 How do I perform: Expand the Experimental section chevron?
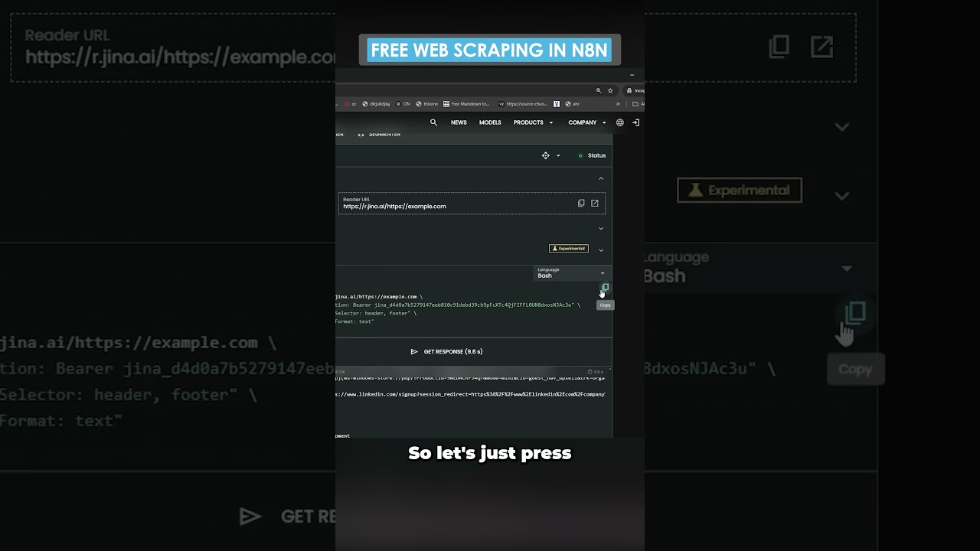[601, 249]
